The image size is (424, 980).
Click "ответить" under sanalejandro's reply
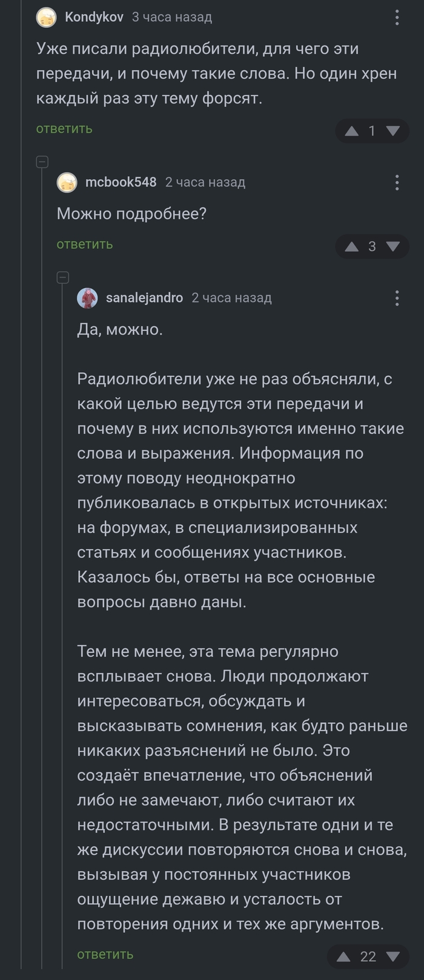tap(105, 955)
